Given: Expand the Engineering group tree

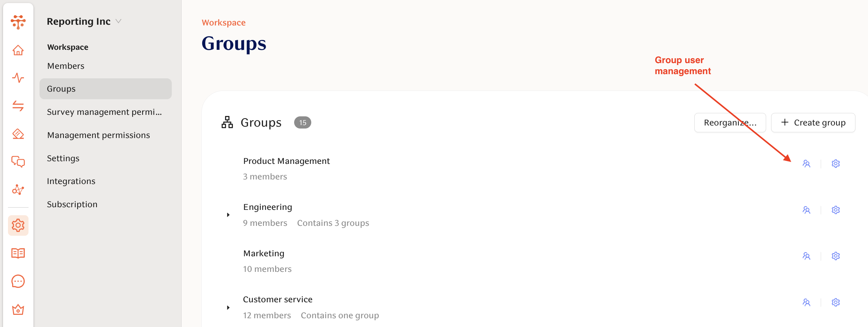Looking at the screenshot, I should coord(228,214).
